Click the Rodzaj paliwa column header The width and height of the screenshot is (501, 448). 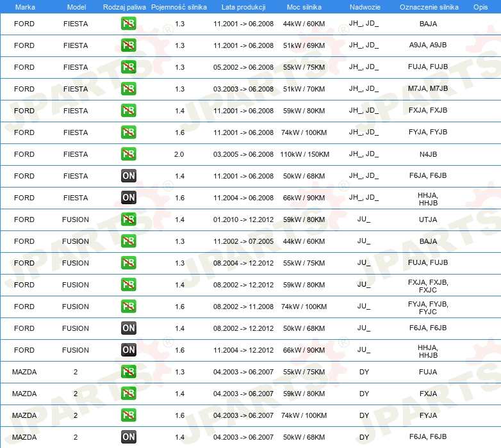(124, 7)
